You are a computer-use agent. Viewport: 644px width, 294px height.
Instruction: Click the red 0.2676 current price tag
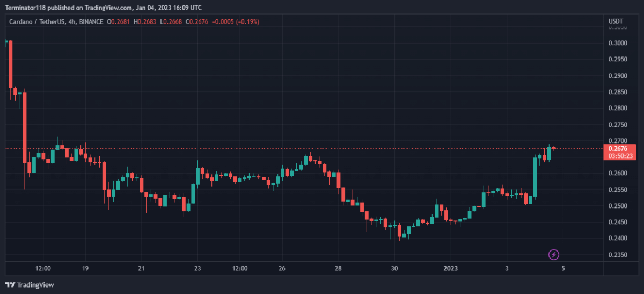pos(619,148)
